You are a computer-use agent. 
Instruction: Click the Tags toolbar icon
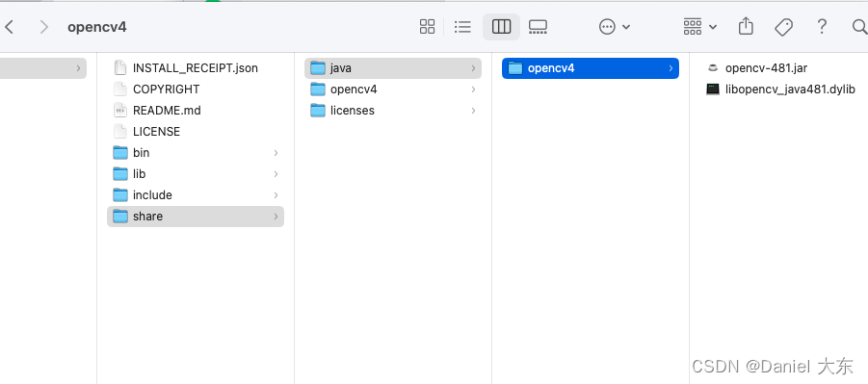[x=783, y=27]
